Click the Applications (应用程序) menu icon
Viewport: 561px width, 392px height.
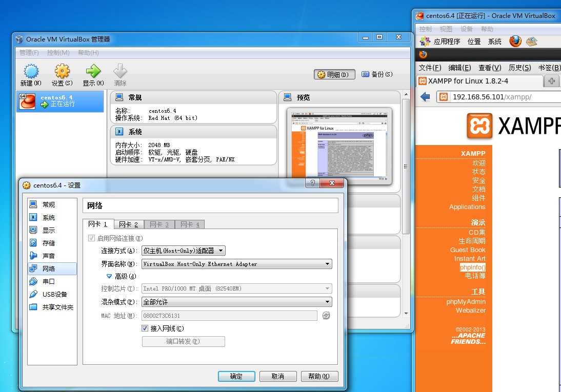click(425, 42)
